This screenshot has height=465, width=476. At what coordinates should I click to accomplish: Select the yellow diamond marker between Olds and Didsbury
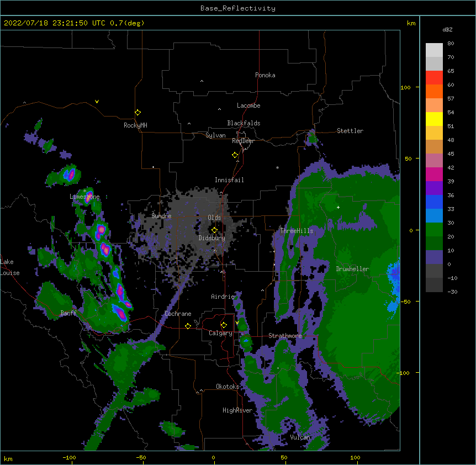click(214, 230)
